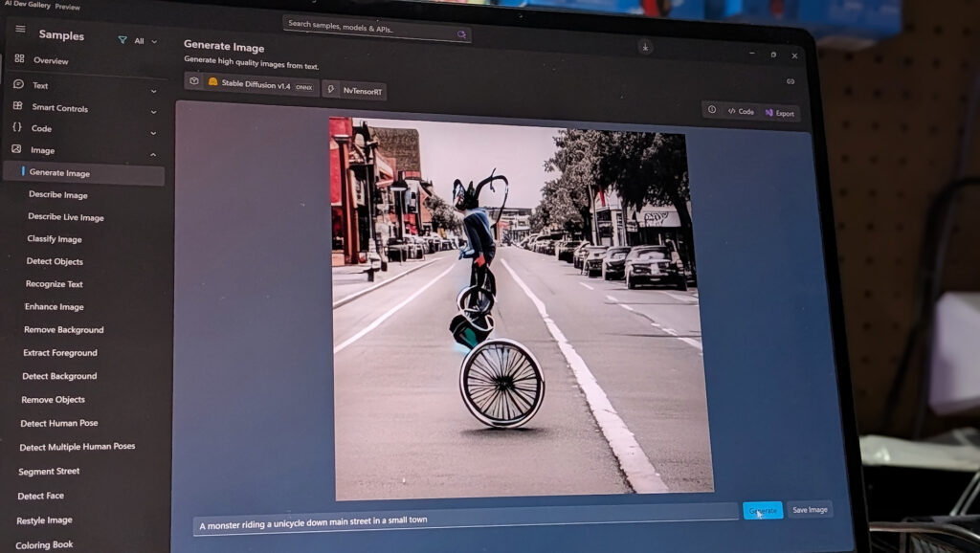Open the NvTensorRT execution provider selector
The image size is (980, 553).
click(354, 90)
